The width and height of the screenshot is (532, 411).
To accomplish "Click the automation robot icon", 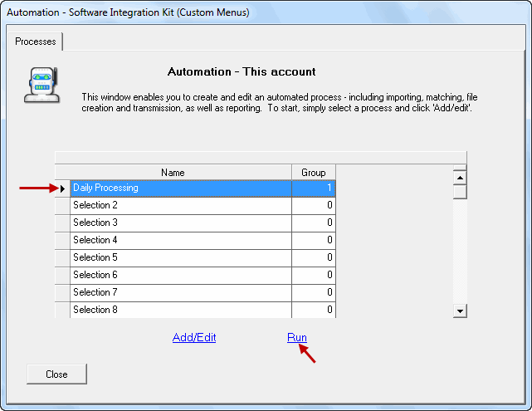I will click(42, 86).
